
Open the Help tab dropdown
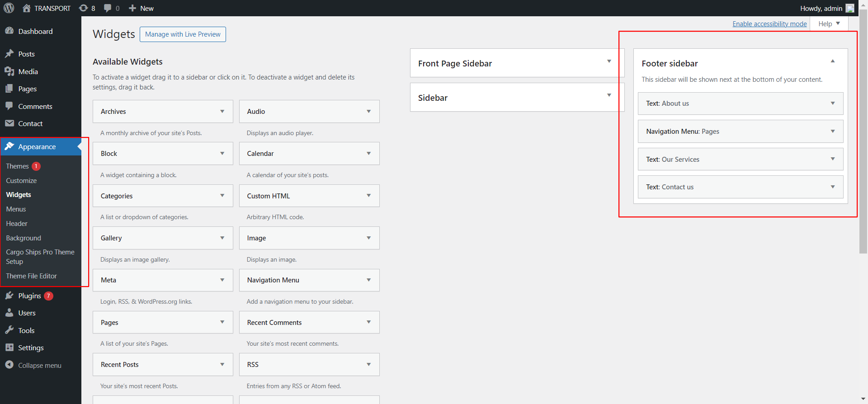tap(829, 24)
